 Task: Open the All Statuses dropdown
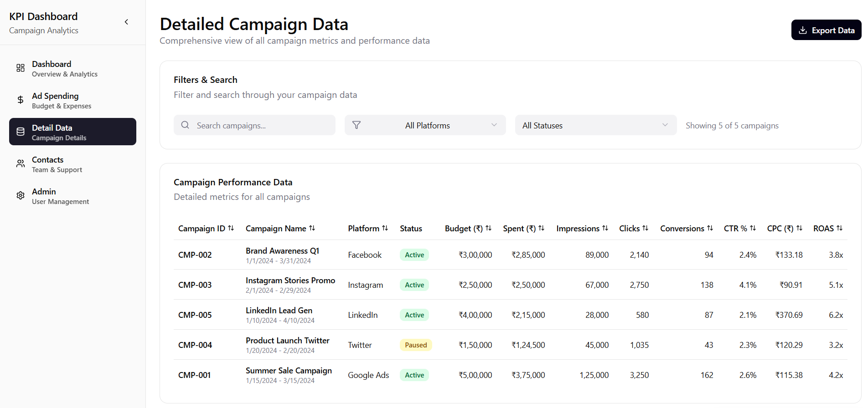point(596,125)
